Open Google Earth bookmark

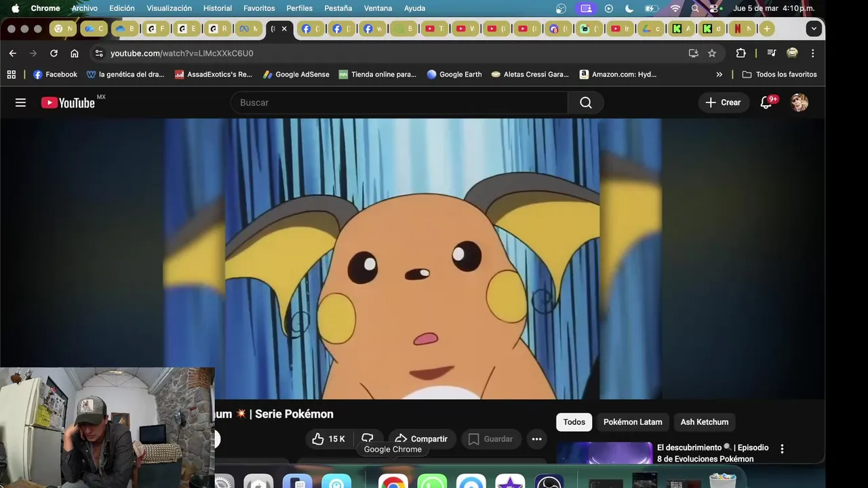pyautogui.click(x=454, y=75)
